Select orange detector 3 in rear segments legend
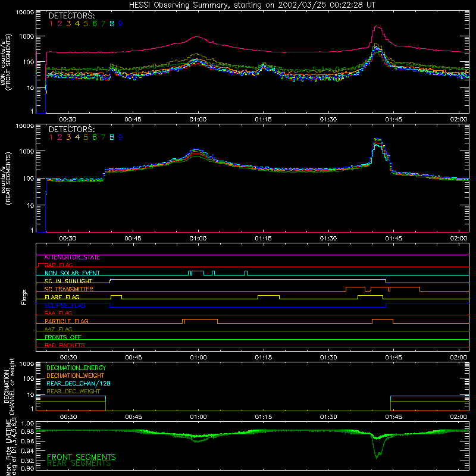The width and height of the screenshot is (476, 476). coord(68,137)
